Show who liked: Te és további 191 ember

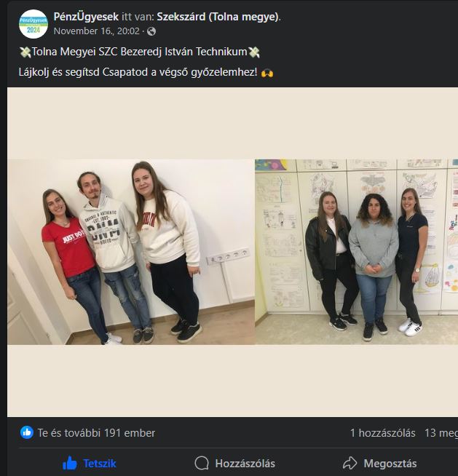tap(96, 433)
